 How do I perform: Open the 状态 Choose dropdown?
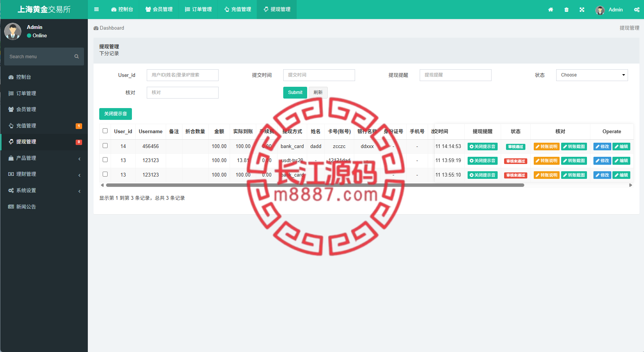coord(592,75)
